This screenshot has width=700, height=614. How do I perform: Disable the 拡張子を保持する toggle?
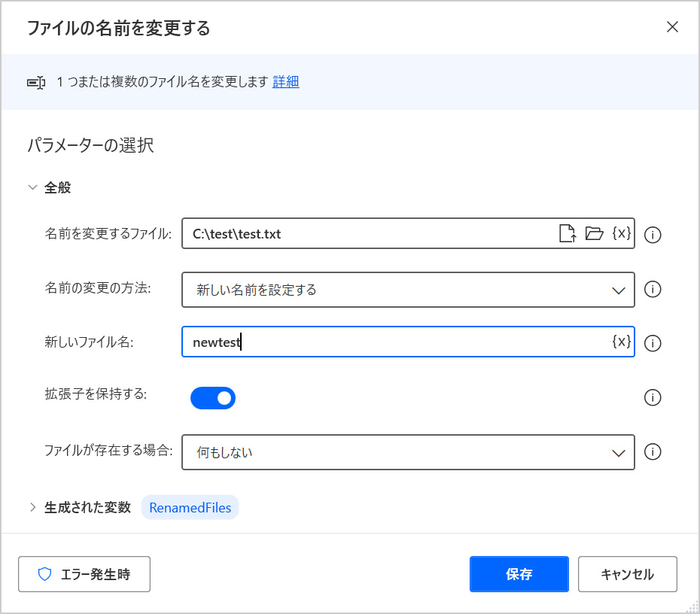pyautogui.click(x=213, y=398)
